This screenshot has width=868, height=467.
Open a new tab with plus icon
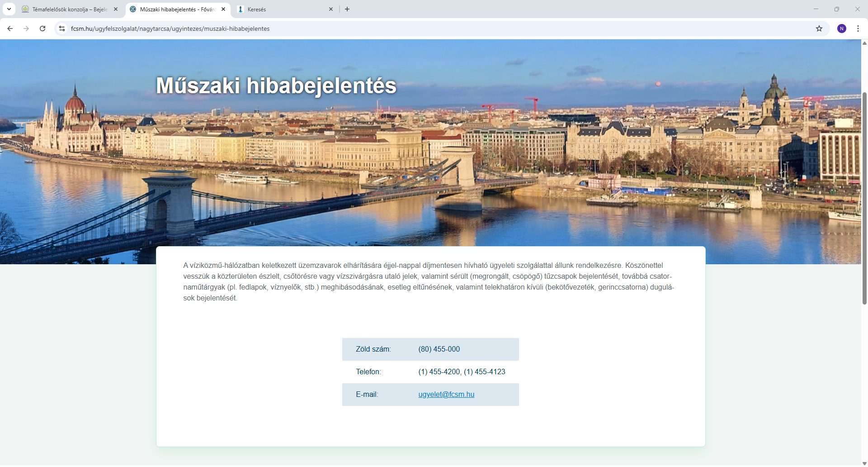(347, 9)
